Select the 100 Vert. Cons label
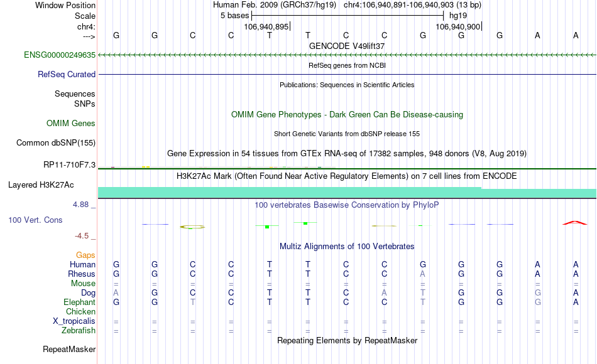The image size is (597, 364). click(35, 220)
